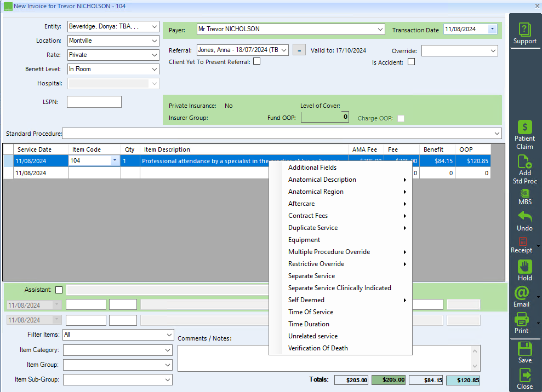Open Multiple Procedure Override submenu
The image size is (542, 392).
click(x=340, y=252)
